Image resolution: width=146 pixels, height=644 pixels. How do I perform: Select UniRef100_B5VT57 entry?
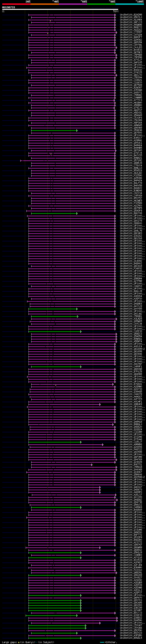(131, 198)
